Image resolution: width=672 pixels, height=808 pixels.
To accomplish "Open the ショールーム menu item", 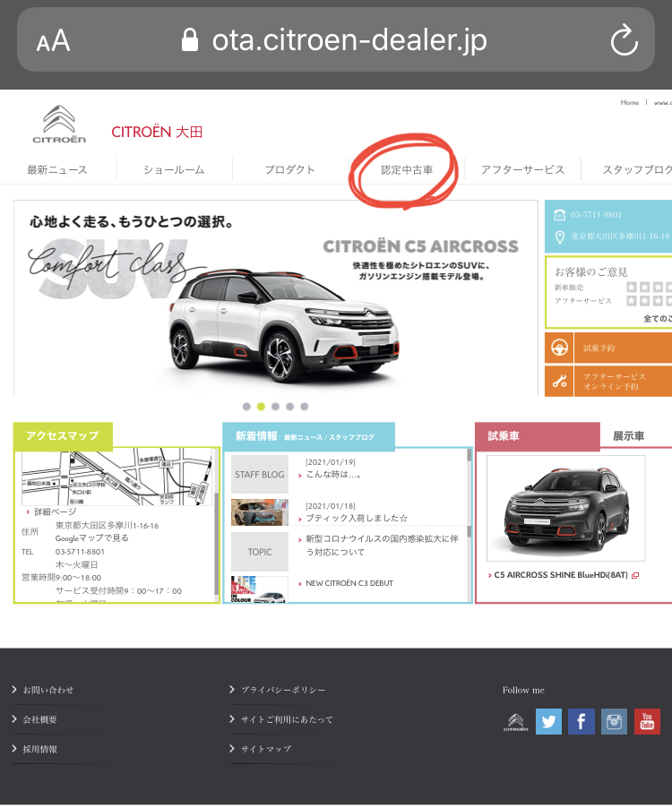I will 174,169.
